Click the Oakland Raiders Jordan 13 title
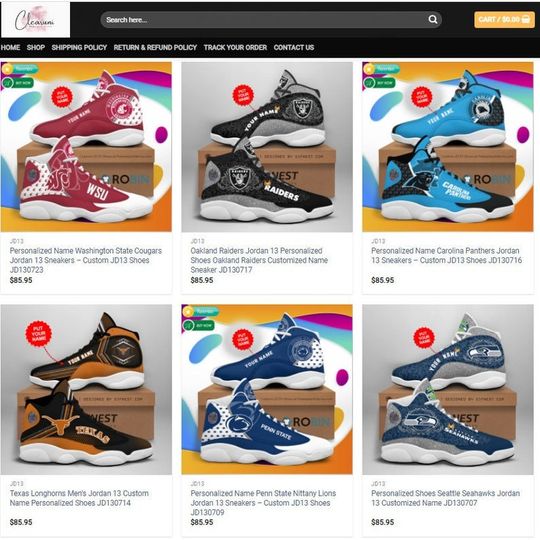The image size is (540, 540). [259, 260]
